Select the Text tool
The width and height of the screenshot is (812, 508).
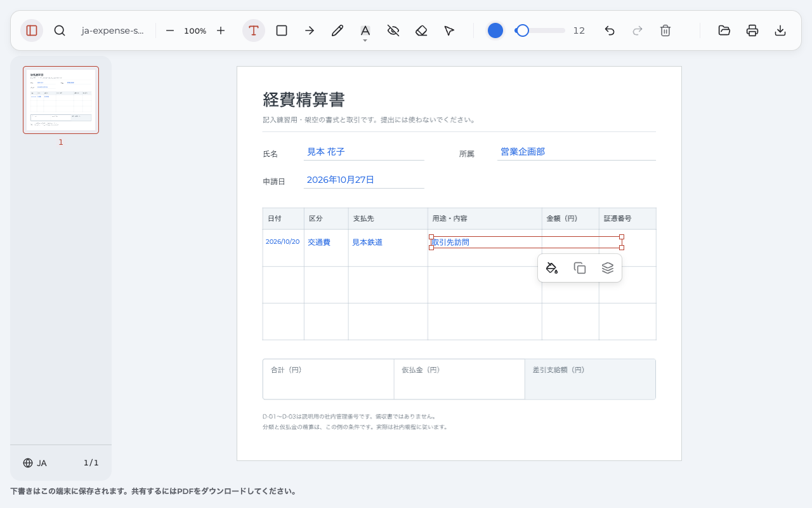pyautogui.click(x=254, y=30)
